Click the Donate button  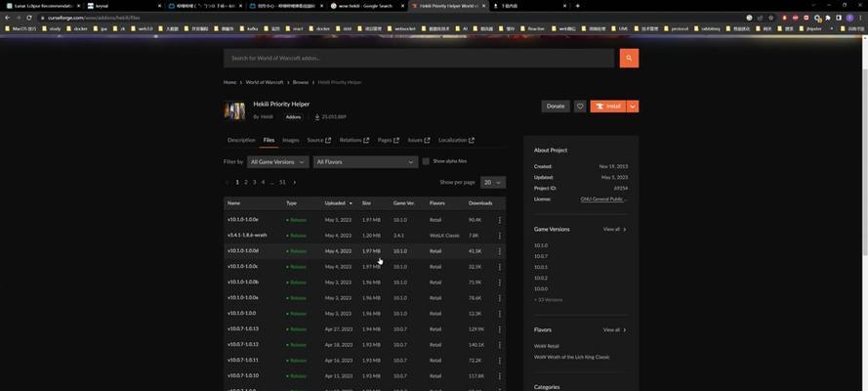click(556, 107)
